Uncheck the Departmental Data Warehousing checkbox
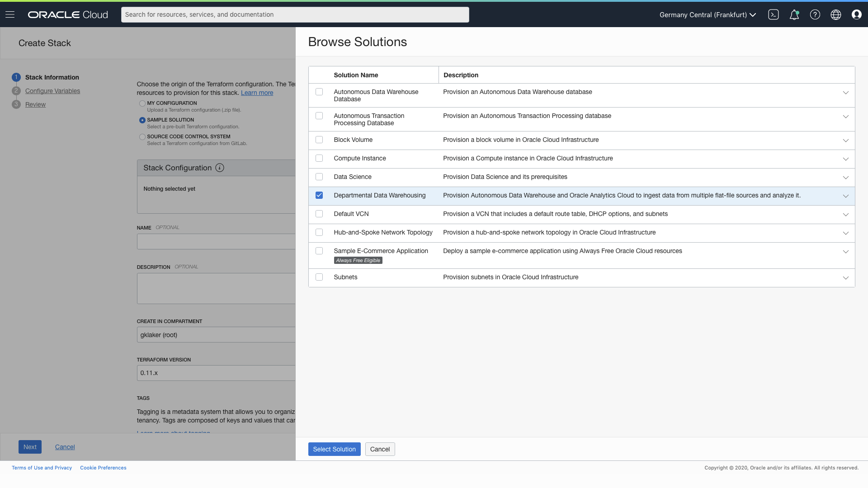868x488 pixels. [x=319, y=195]
